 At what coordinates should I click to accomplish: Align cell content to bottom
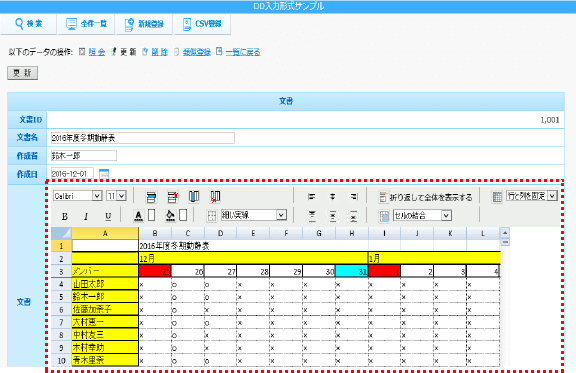[x=353, y=216]
